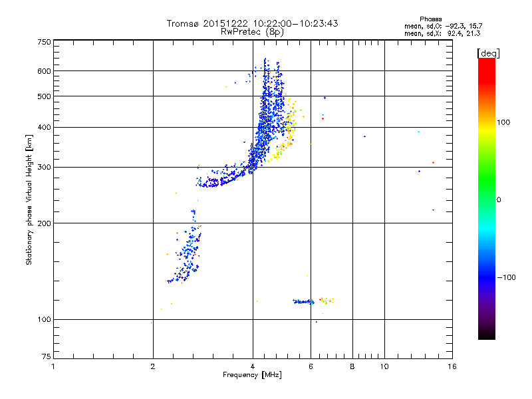The height and width of the screenshot is (399, 532).
Task: Click the '[deg]' colorbar unit label
Action: tap(488, 53)
